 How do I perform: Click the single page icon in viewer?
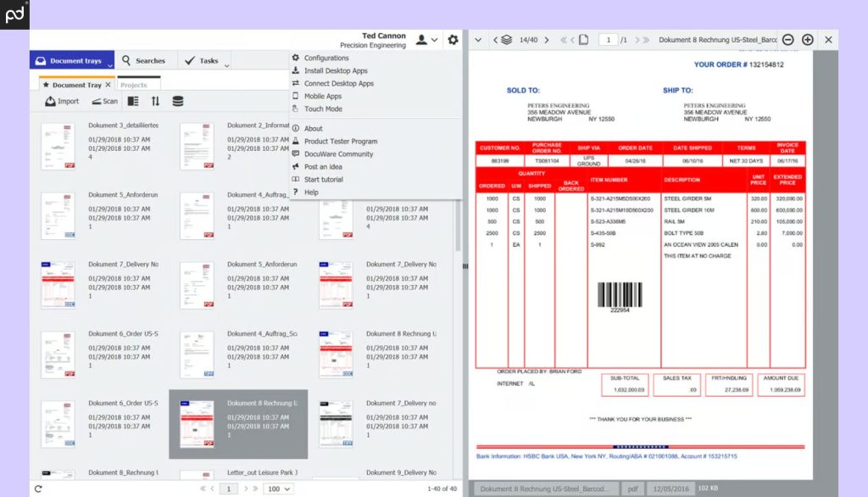pyautogui.click(x=583, y=40)
